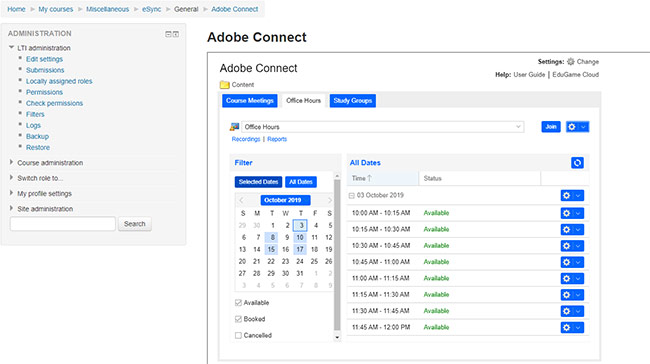650x364 pixels.
Task: Sort by the Time column header
Action: [383, 179]
